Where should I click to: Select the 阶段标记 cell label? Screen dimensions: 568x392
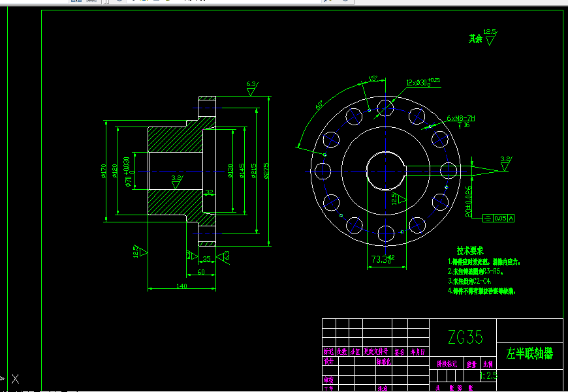pos(447,364)
